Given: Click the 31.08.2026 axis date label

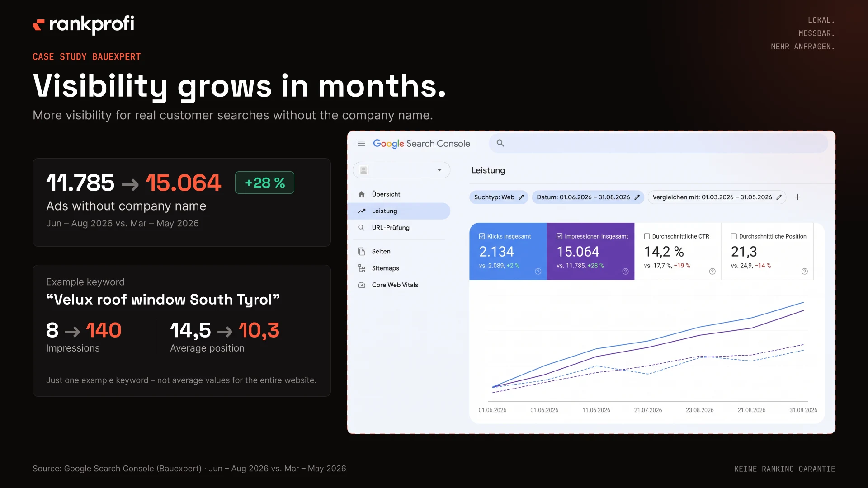Looking at the screenshot, I should pos(803,410).
